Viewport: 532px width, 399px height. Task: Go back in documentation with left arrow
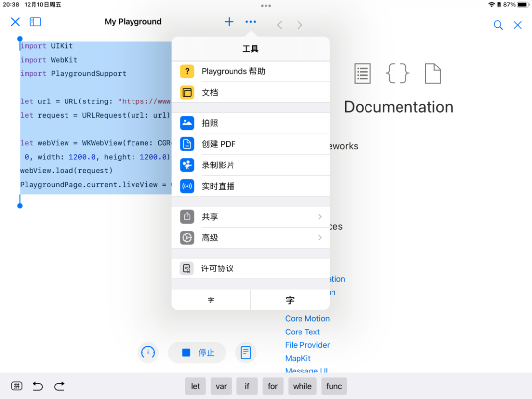(x=280, y=25)
